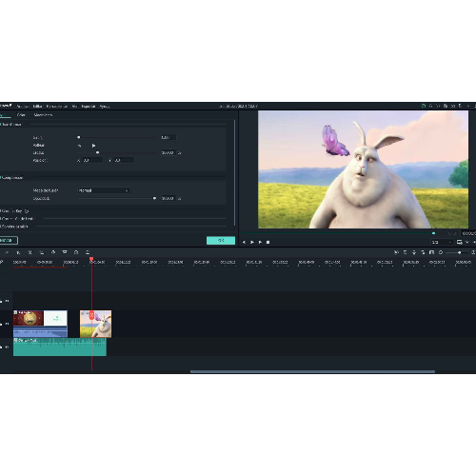
Task: Click the second play button left of stop
Action: pyautogui.click(x=260, y=242)
